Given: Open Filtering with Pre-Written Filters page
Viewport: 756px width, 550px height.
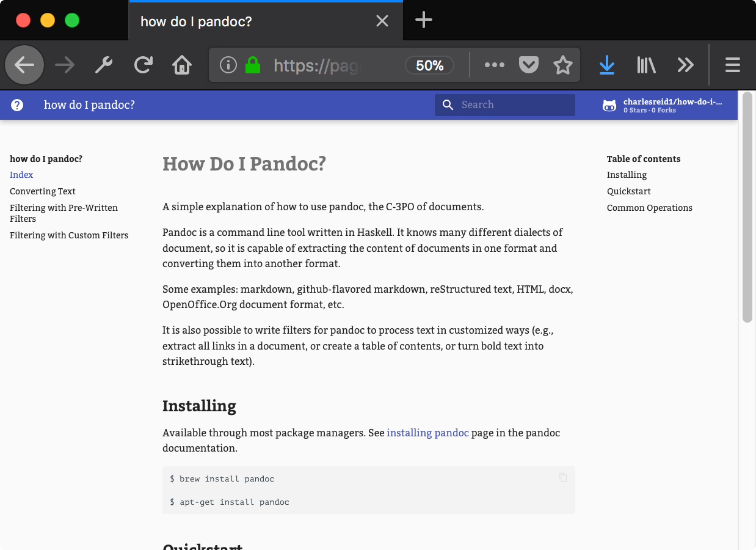Looking at the screenshot, I should 64,213.
